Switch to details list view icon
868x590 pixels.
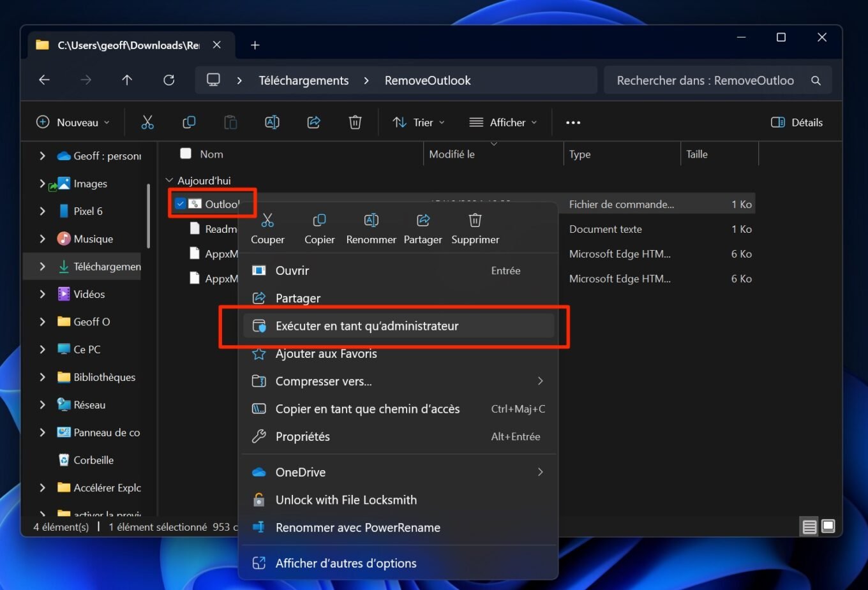[809, 527]
